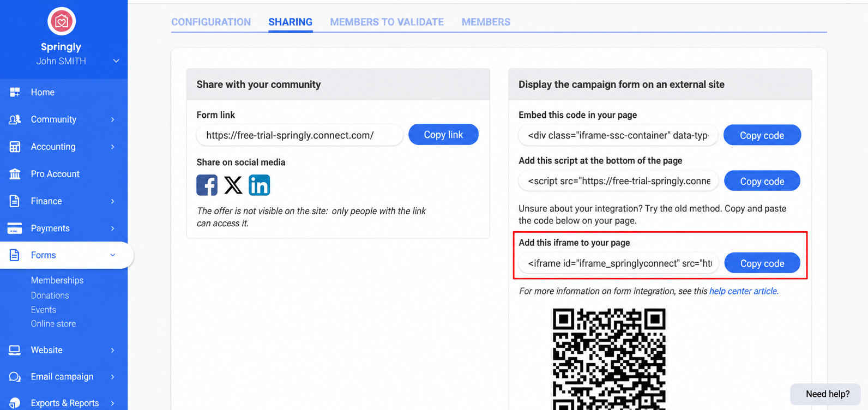Screen dimensions: 868x410
Task: Click the Community people icon
Action: (15, 119)
